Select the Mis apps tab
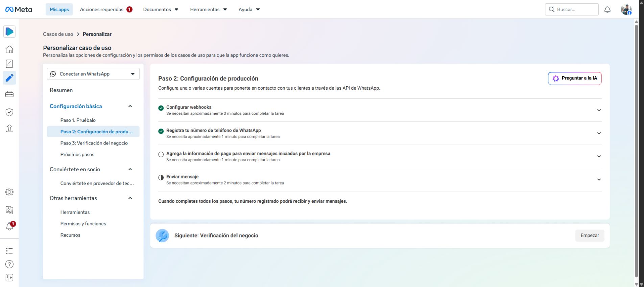This screenshot has height=287, width=644. [59, 9]
